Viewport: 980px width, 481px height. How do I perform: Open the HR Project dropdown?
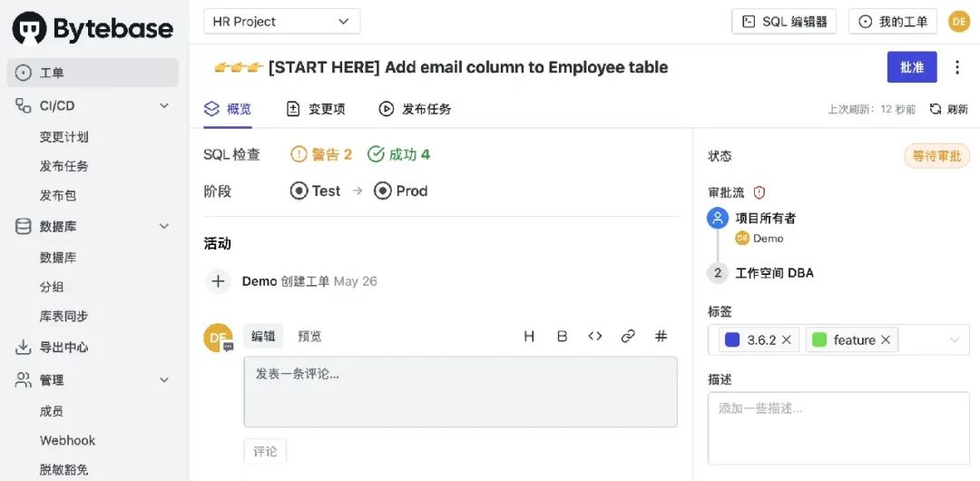click(x=281, y=21)
